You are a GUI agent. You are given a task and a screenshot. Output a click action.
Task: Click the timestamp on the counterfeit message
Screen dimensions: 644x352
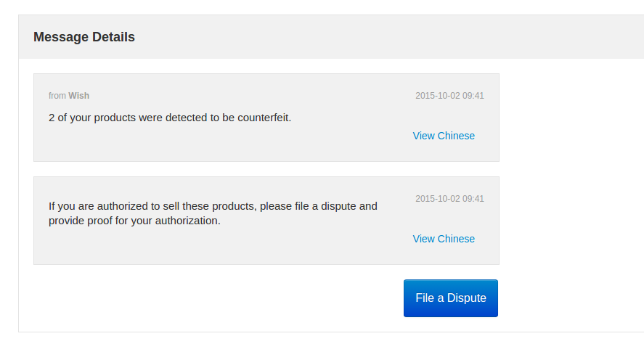click(449, 96)
